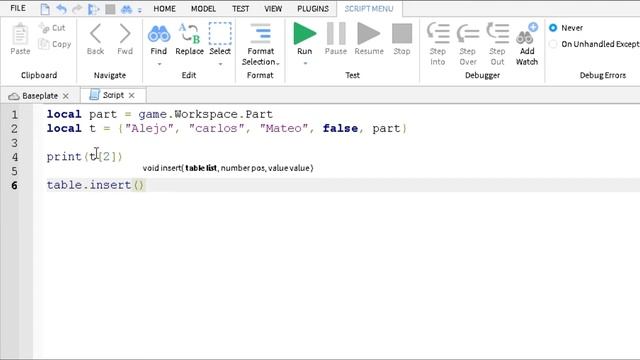This screenshot has width=640, height=360.
Task: Click Add Watch binoculars icon
Action: tap(527, 33)
